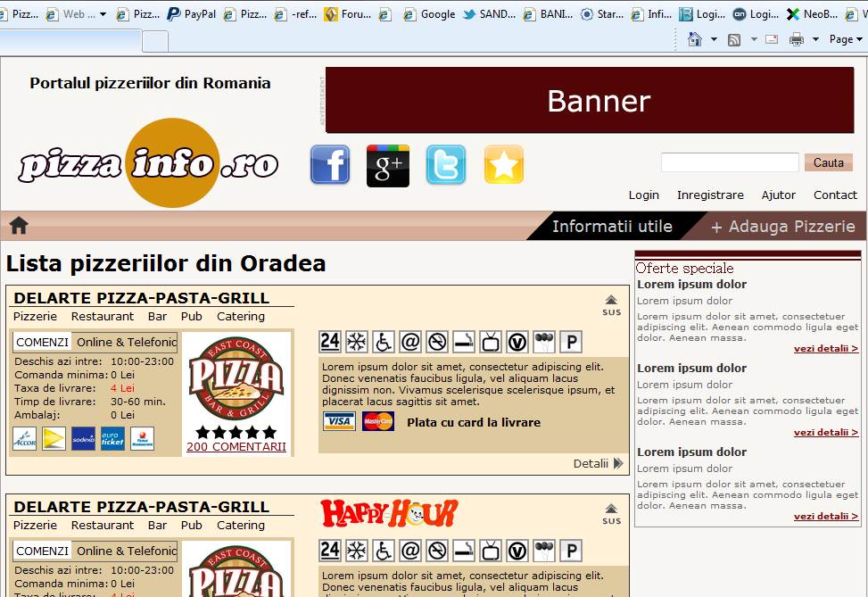This screenshot has width=868, height=597.
Task: Click the browser Home toolbar icon
Action: [695, 39]
